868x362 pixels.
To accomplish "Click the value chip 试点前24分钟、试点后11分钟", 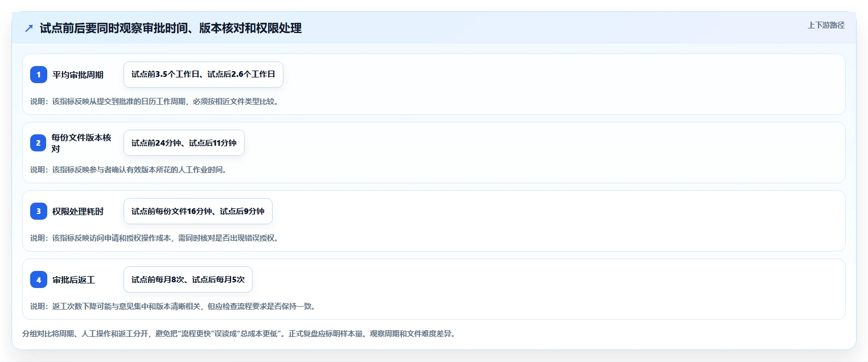I will (x=184, y=143).
